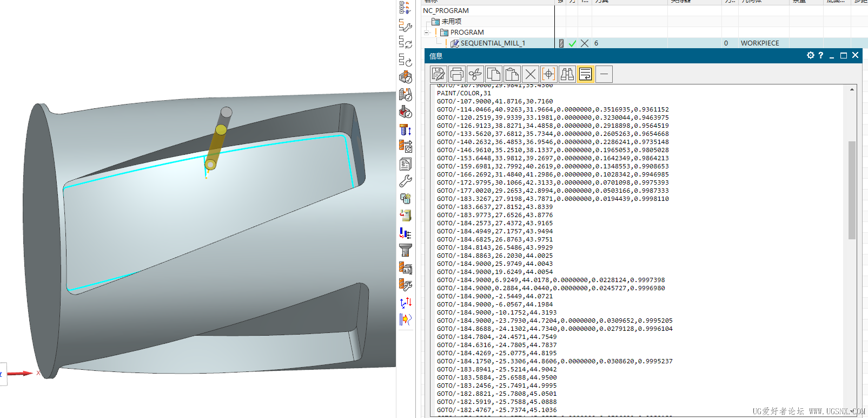This screenshot has height=418, width=868.
Task: Click the verify toolpath cube icon
Action: tap(405, 77)
